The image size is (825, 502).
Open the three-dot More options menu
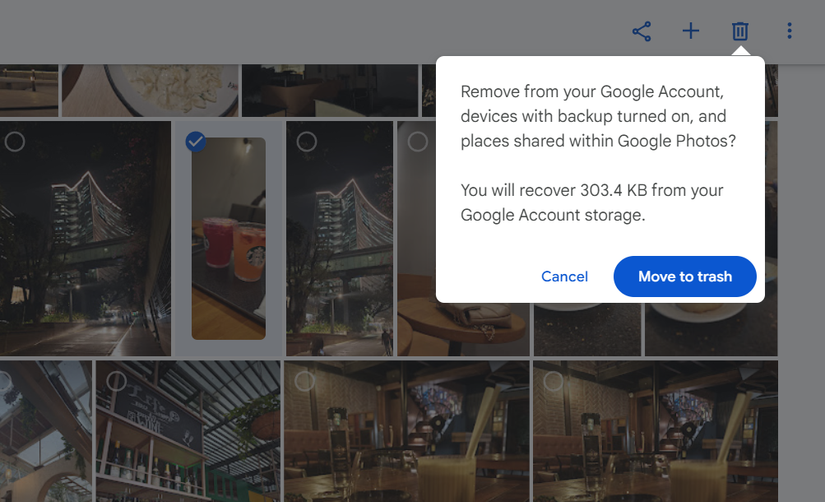789,31
